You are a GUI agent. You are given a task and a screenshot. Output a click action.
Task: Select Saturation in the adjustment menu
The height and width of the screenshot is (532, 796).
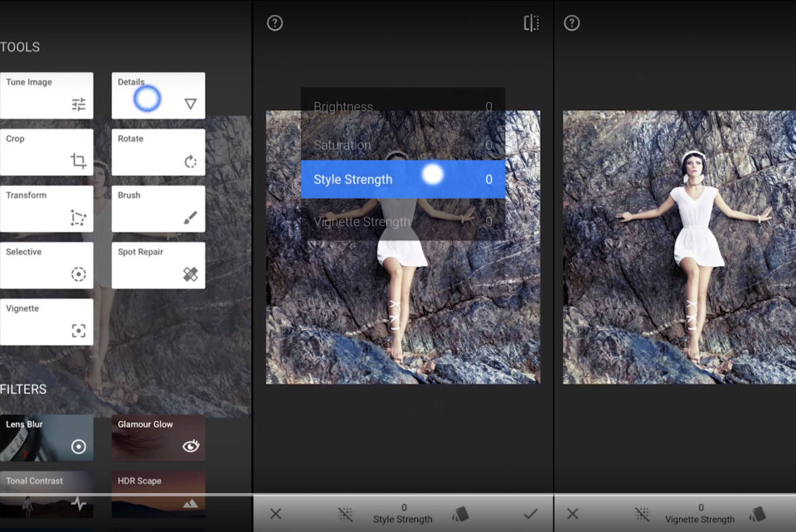402,145
